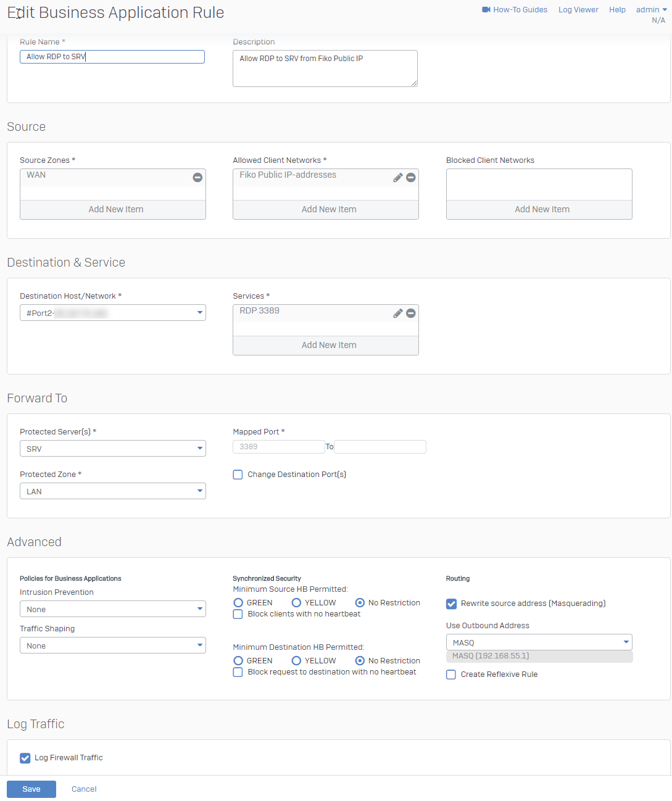
Task: Open How-To Guides link
Action: point(520,10)
